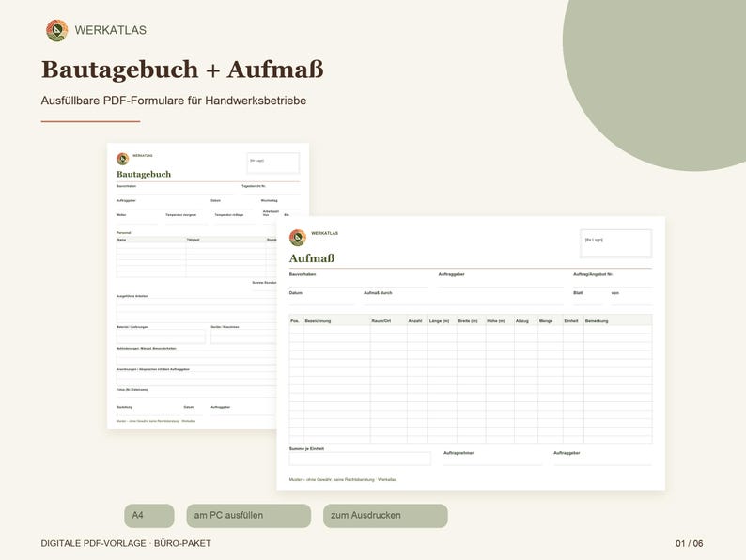Click the 'Aufmaß' form title
The width and height of the screenshot is (746, 560).
point(312,258)
